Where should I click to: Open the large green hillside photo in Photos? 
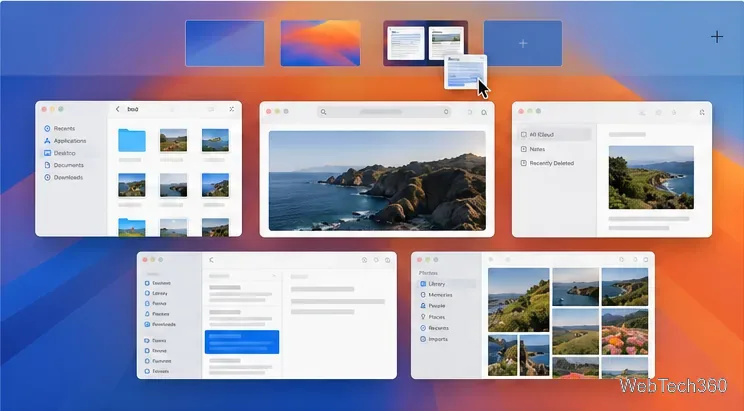519,300
